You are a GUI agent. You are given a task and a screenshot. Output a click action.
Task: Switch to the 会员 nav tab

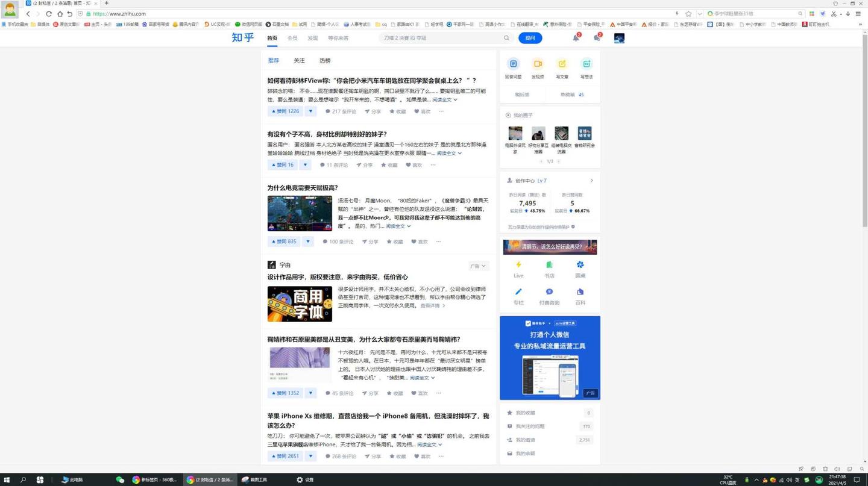tap(292, 38)
